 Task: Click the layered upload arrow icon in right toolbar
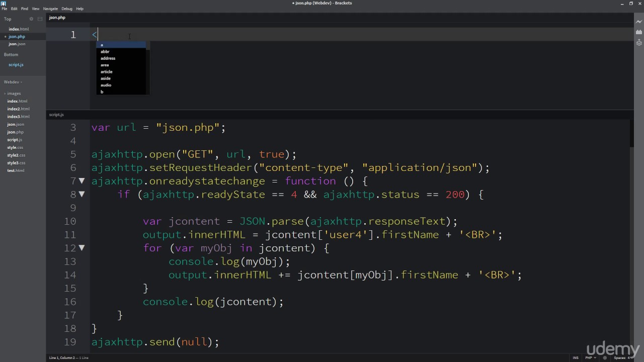click(x=639, y=43)
